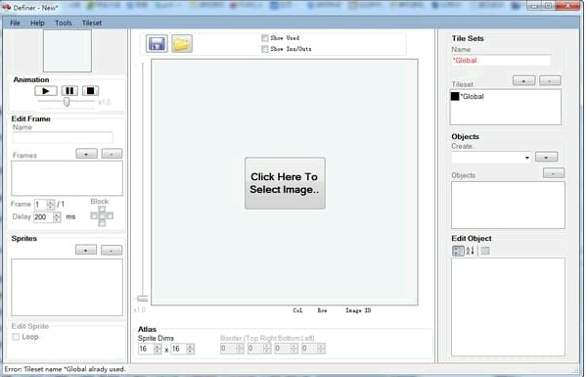Add a new sprite with plus button

click(x=86, y=250)
